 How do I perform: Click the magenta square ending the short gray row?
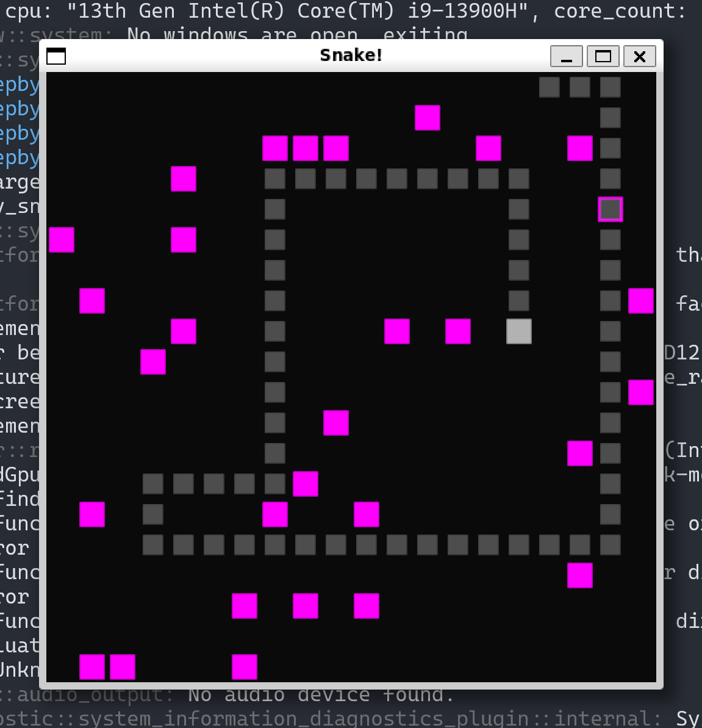pyautogui.click(x=306, y=484)
